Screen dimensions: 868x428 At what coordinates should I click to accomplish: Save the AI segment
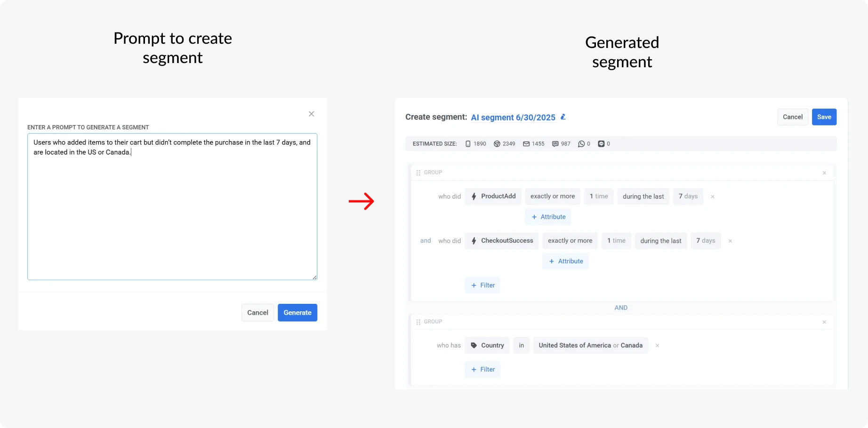(824, 117)
